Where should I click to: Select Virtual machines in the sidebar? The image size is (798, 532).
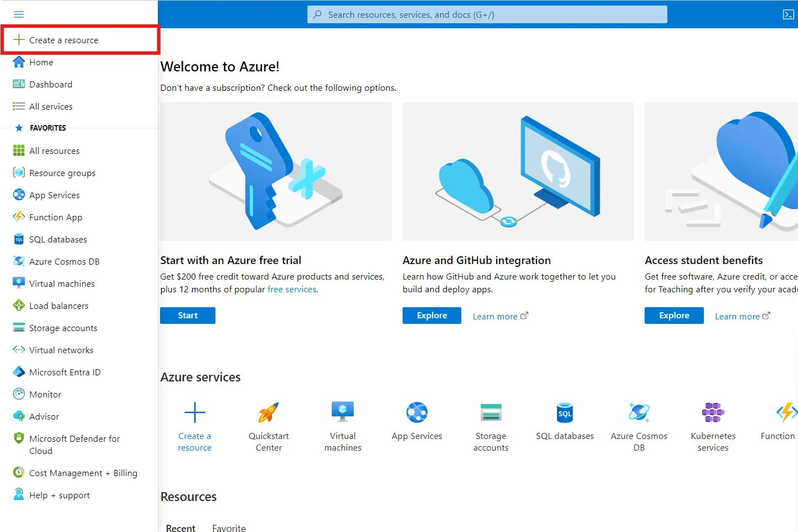[x=61, y=283]
